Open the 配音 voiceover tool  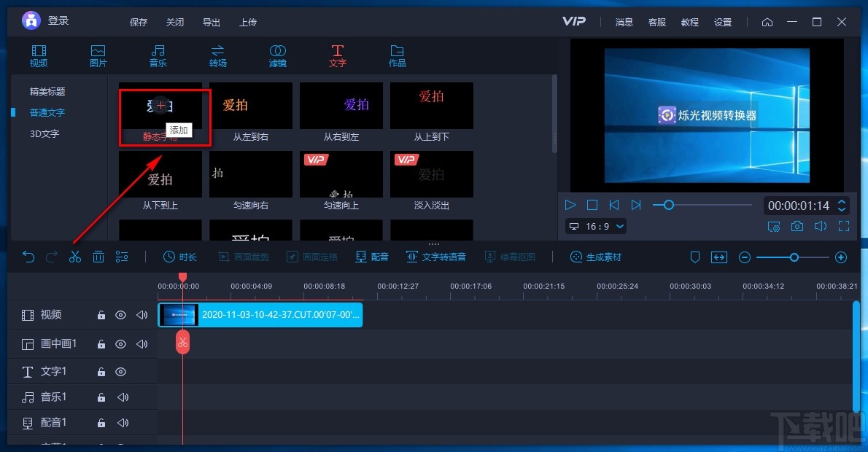(x=371, y=256)
